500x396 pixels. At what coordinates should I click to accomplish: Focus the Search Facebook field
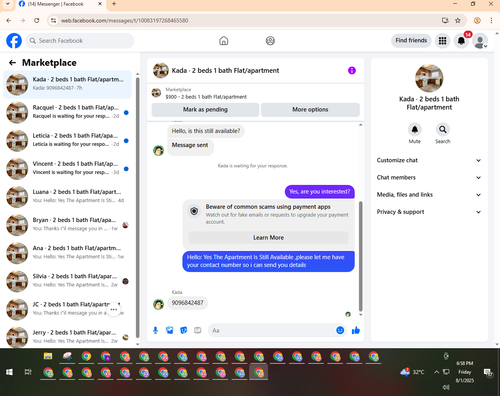pyautogui.click(x=80, y=41)
